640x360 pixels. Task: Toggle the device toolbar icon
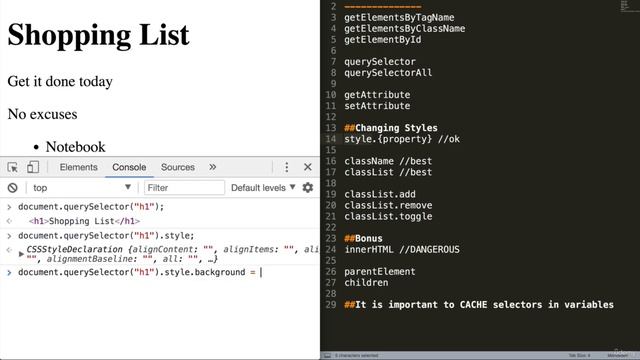coord(33,167)
